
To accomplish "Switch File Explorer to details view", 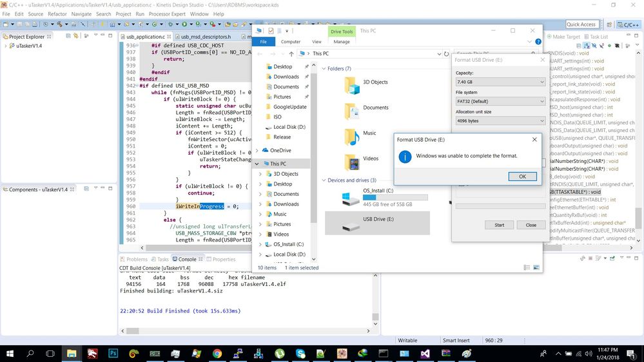I will [527, 267].
